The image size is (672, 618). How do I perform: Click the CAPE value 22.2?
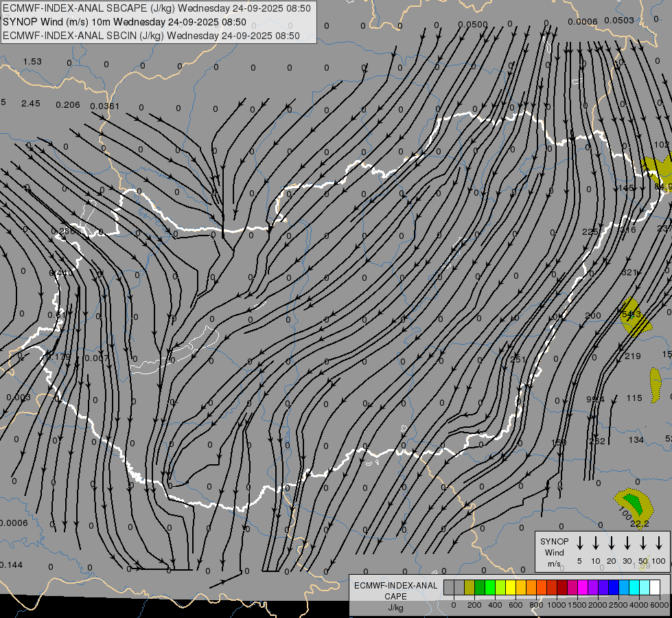(640, 524)
